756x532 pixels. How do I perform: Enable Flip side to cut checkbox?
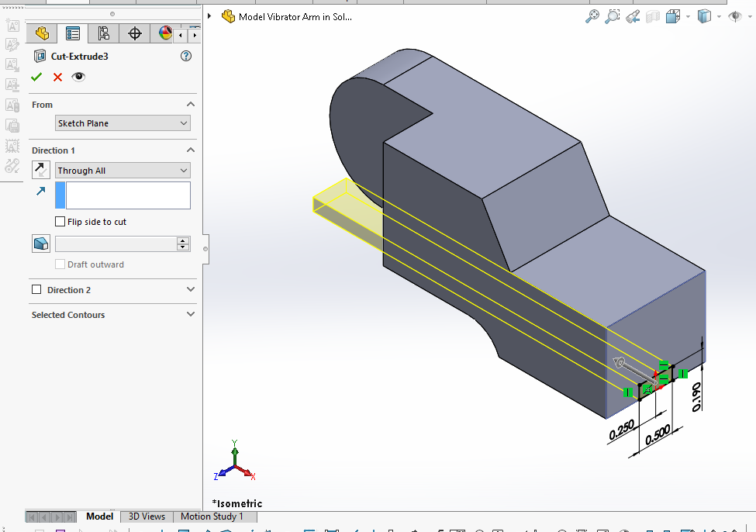pos(60,222)
